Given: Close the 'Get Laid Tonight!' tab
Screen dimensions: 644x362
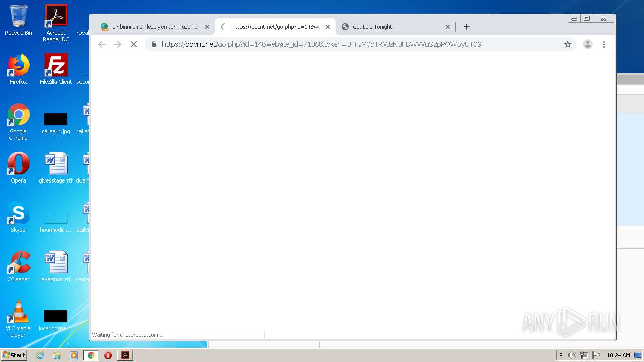Looking at the screenshot, I should point(448,27).
